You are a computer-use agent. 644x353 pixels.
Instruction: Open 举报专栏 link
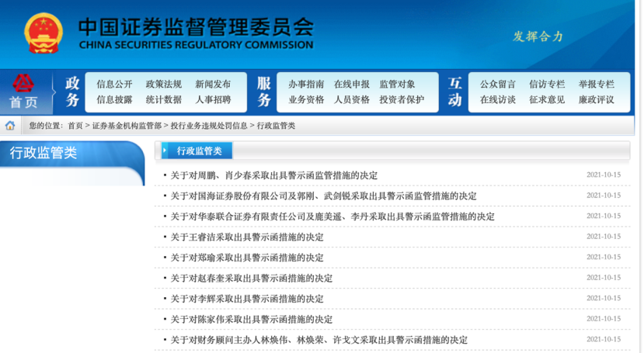tap(596, 84)
